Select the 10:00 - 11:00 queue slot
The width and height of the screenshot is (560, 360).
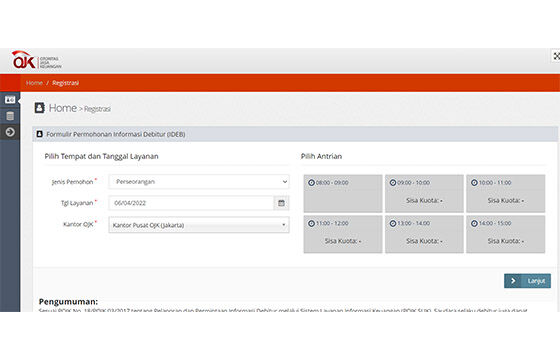(506, 193)
